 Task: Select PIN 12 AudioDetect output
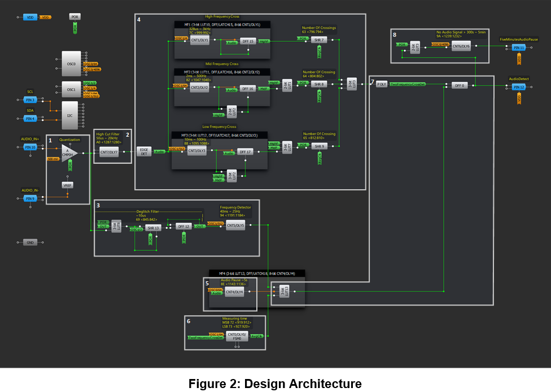[518, 87]
